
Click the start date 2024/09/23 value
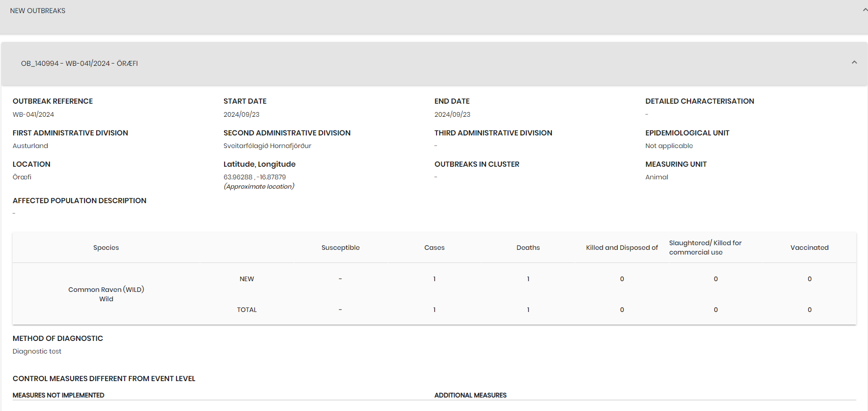241,114
